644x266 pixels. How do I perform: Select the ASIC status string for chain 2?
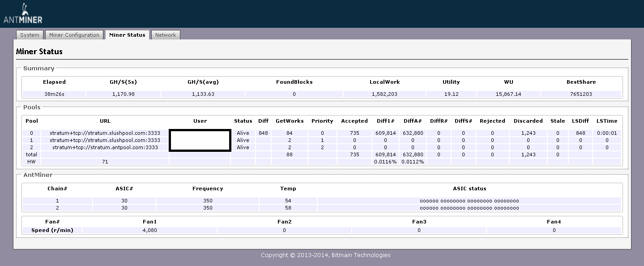point(469,208)
